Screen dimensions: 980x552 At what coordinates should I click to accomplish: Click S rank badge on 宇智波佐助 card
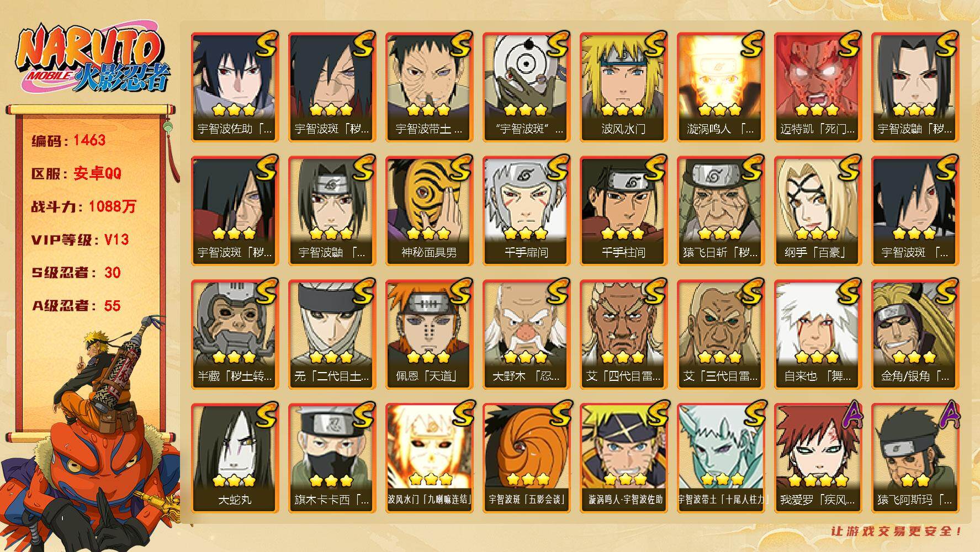tap(266, 44)
